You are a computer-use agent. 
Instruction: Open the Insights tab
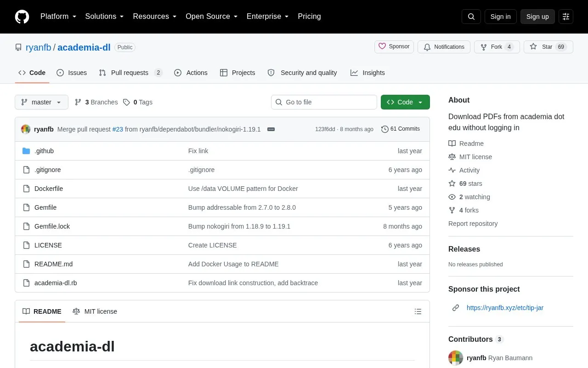click(x=367, y=73)
